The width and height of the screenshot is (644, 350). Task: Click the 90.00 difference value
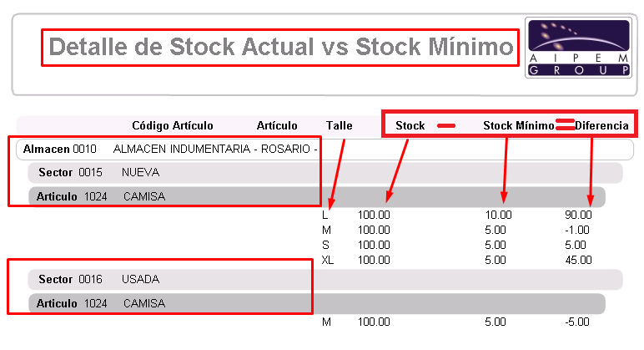point(578,215)
